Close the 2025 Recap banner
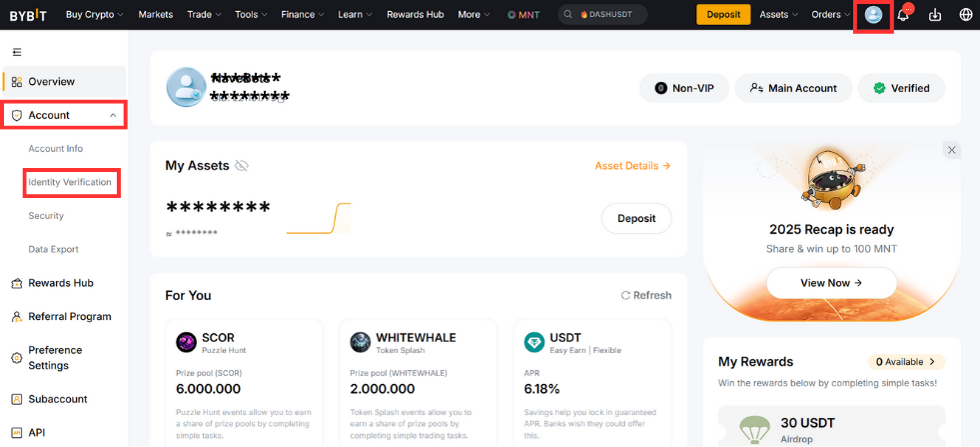 (952, 150)
